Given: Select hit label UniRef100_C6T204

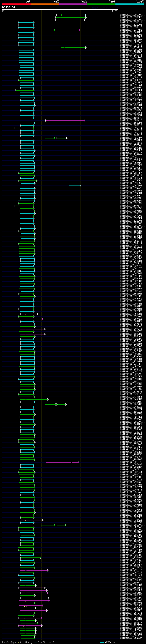Looking at the screenshot, I should (x=131, y=186).
